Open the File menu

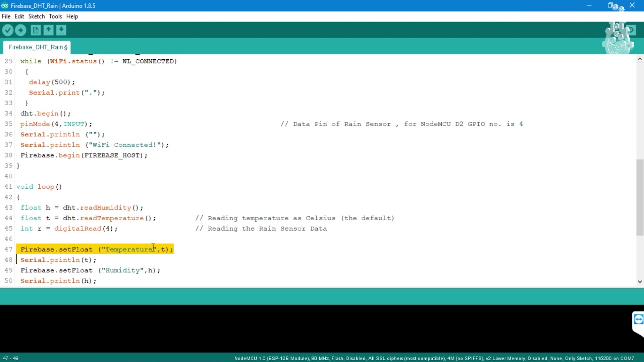(6, 16)
